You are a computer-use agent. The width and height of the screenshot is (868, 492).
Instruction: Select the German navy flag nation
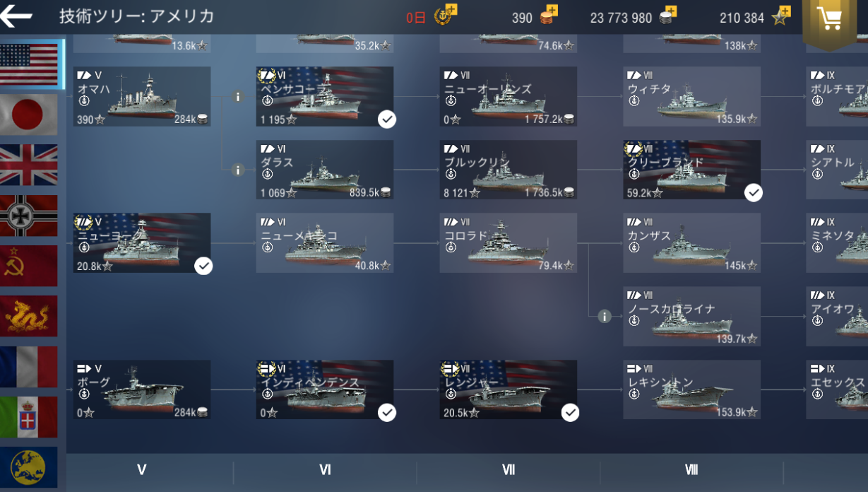pyautogui.click(x=29, y=216)
